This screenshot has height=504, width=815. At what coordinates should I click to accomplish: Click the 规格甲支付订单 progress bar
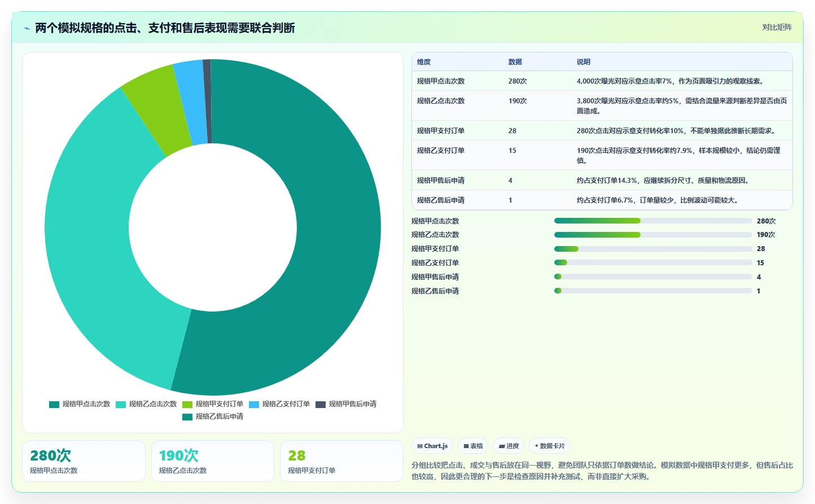653,249
